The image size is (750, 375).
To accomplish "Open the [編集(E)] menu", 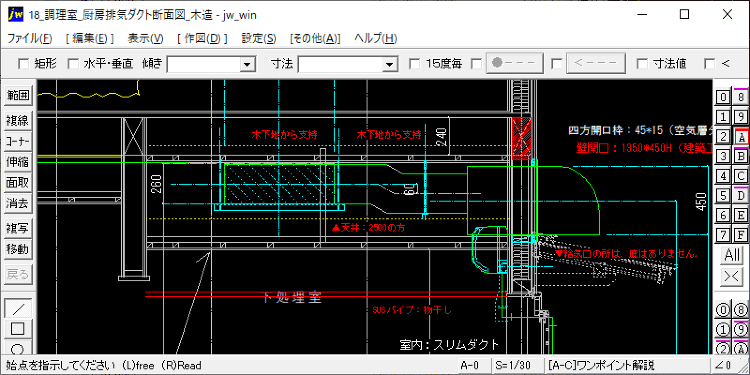I will [89, 39].
